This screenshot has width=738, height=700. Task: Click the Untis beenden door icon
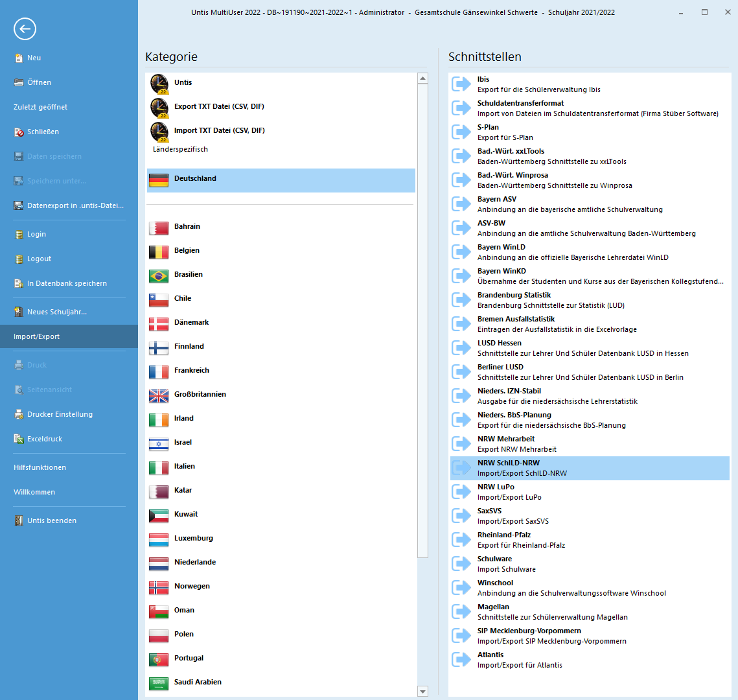point(19,520)
